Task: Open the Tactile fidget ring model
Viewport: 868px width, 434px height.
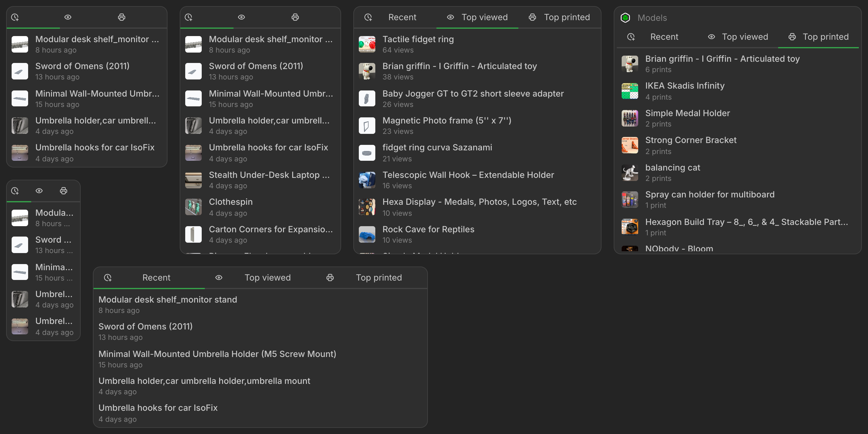Action: pos(477,45)
